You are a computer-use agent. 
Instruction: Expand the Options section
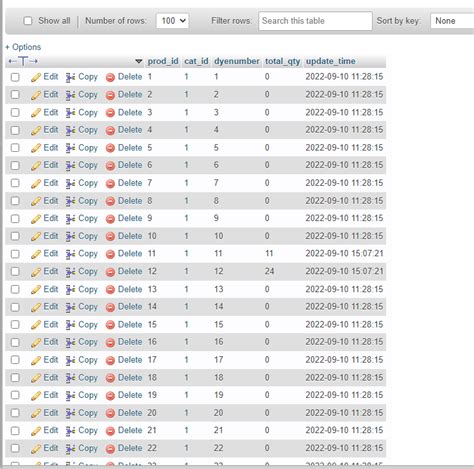(x=23, y=47)
